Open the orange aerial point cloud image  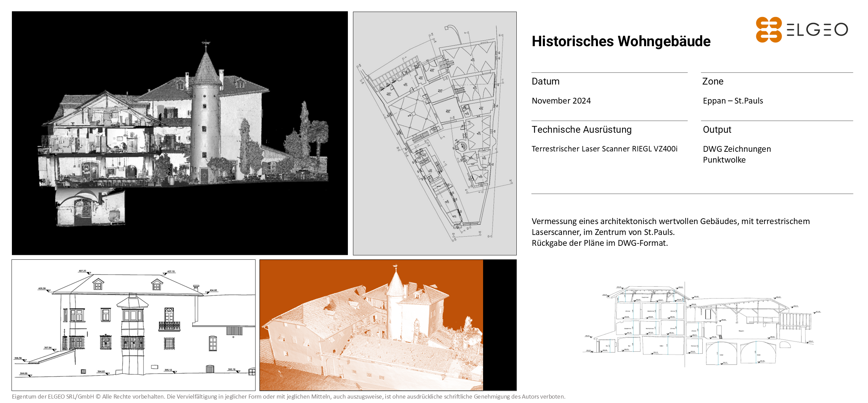(371, 325)
